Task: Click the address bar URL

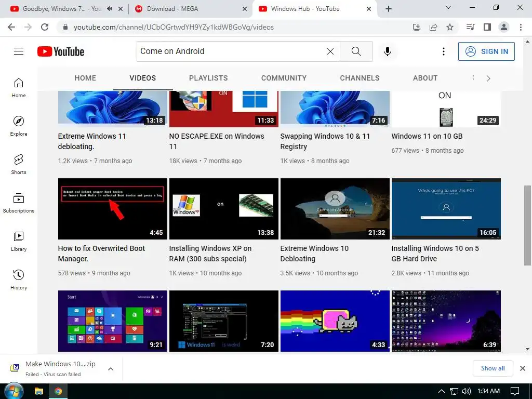Action: point(174,27)
